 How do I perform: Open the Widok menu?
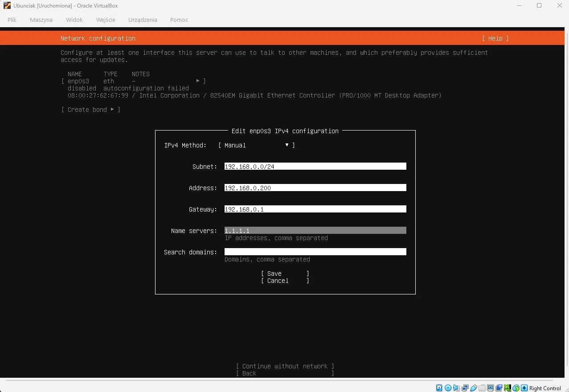(74, 20)
